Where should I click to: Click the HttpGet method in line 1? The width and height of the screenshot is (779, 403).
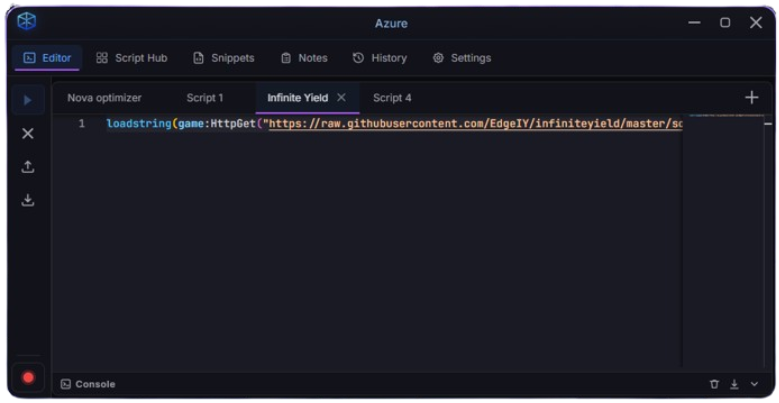233,124
